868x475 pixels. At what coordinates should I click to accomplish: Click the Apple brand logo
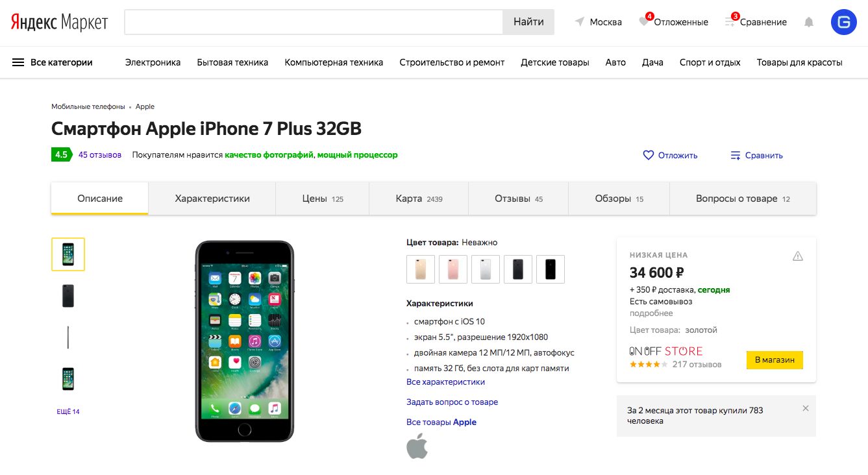[417, 446]
